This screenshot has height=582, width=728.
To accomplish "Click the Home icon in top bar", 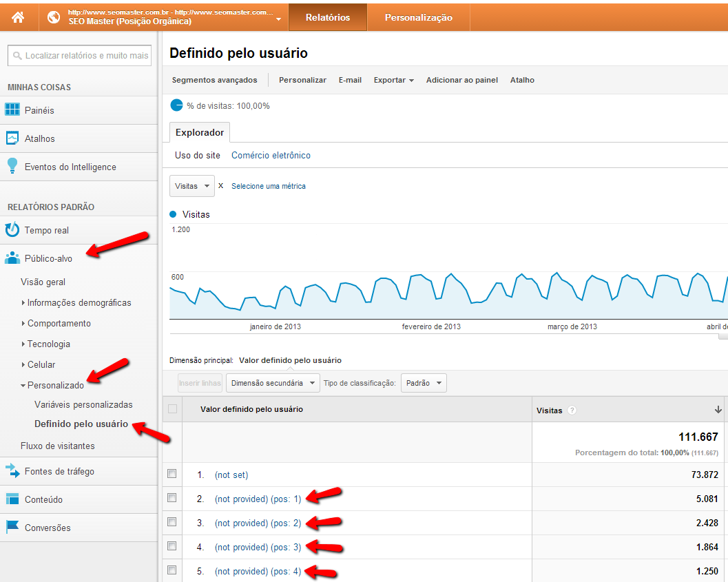I will pos(18,17).
